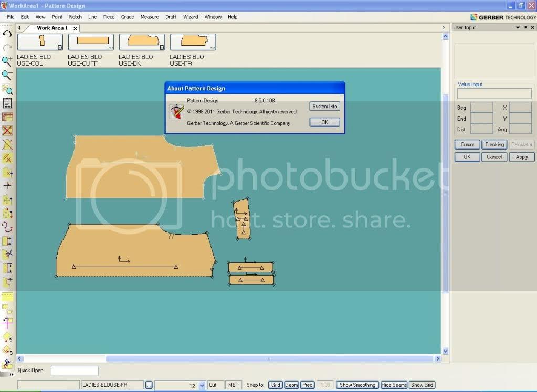Click the browse ellipsis next to LADIES-BLOUSE-FR

pos(149,385)
